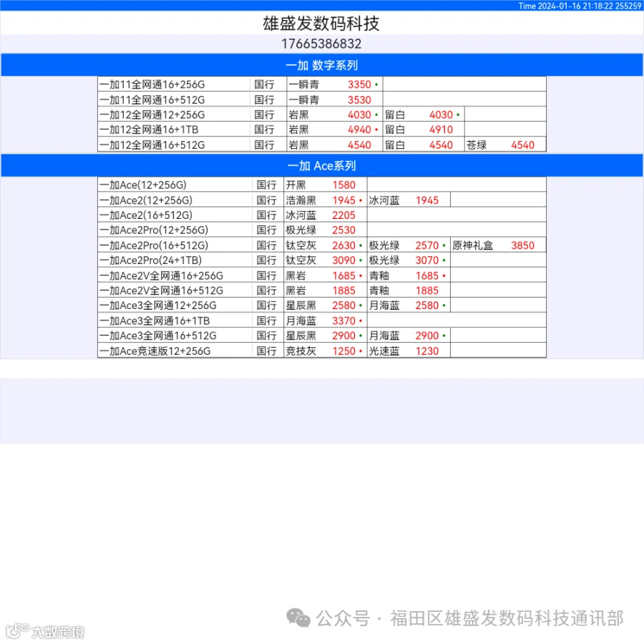Viewport: 644px width, 644px height.
Task: Click 冰河蓝 price 1945
Action: click(x=427, y=200)
